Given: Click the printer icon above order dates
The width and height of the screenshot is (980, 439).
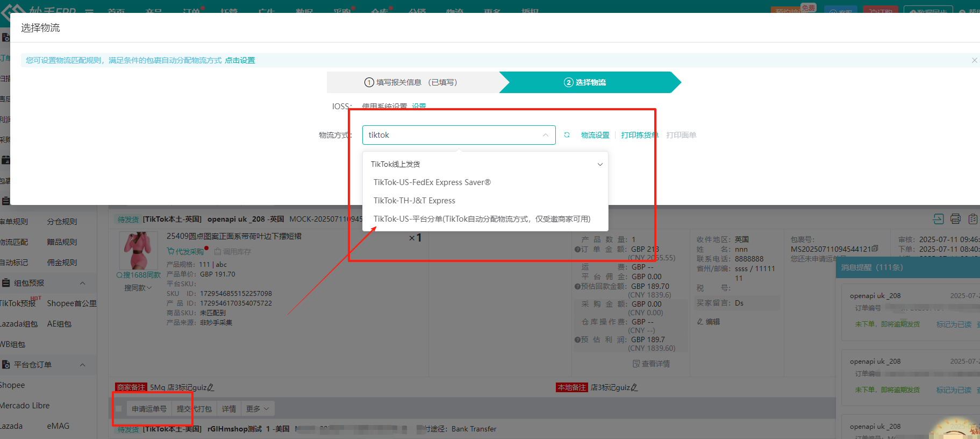Looking at the screenshot, I should point(955,219).
